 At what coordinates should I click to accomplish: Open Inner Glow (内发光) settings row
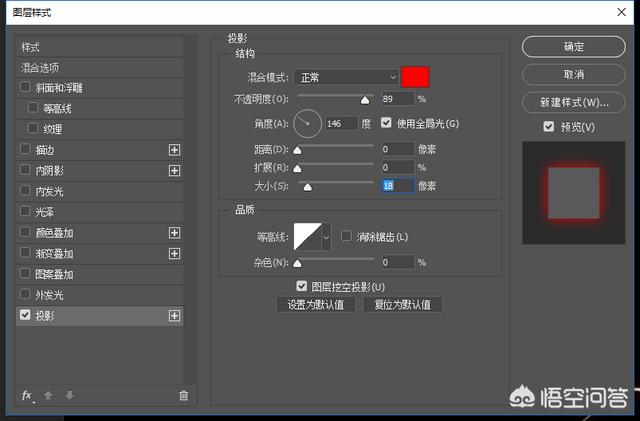pyautogui.click(x=100, y=191)
